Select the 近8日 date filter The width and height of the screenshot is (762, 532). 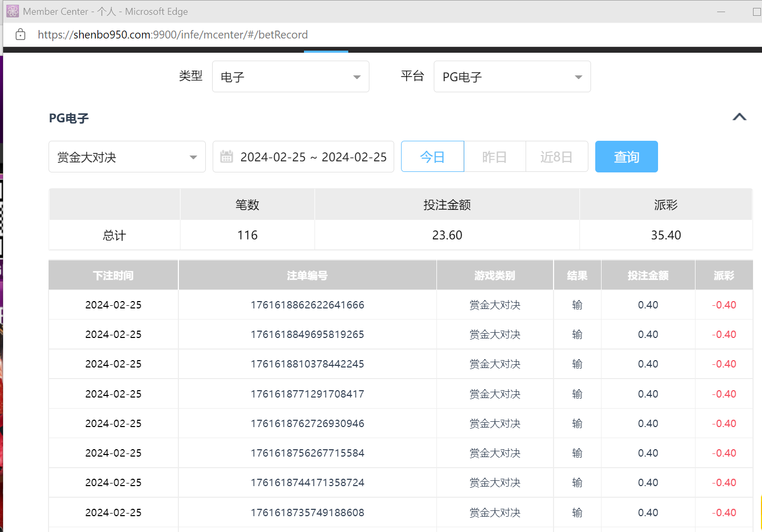[556, 157]
